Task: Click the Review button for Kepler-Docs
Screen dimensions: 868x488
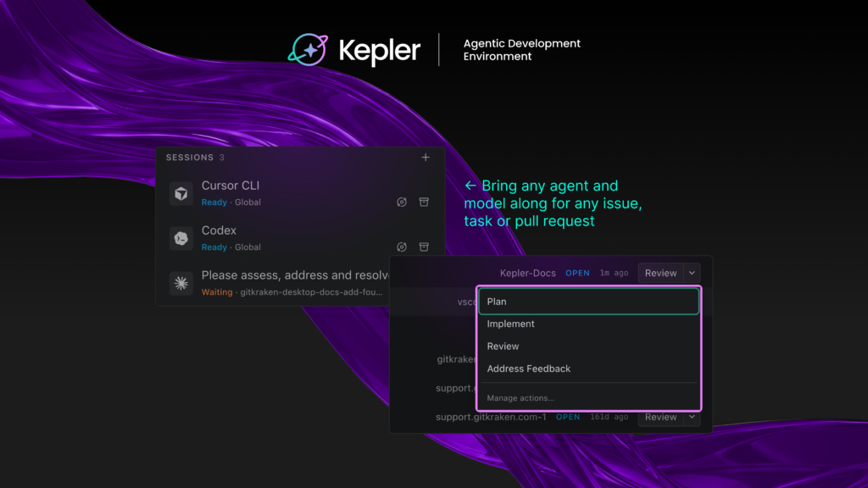Action: point(661,273)
